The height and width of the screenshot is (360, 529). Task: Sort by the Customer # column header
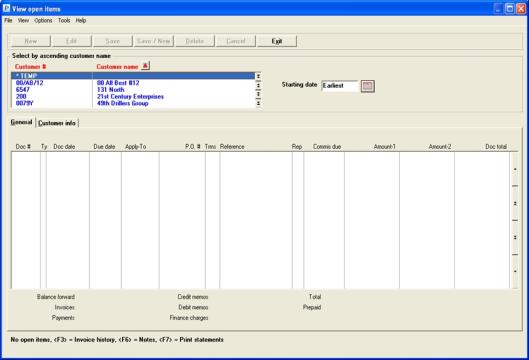(x=30, y=67)
